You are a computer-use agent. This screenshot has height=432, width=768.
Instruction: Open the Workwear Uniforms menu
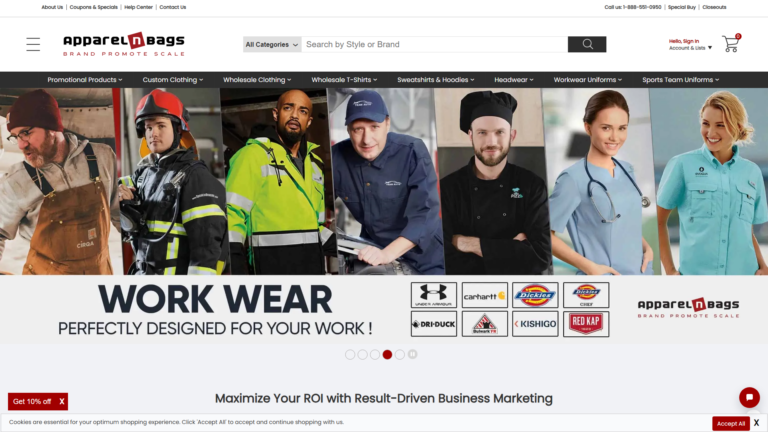tap(588, 80)
